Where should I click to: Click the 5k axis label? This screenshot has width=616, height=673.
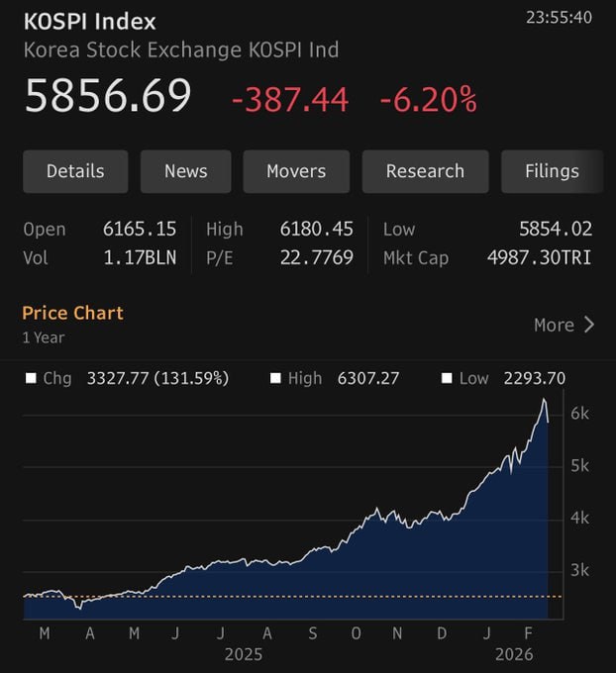[x=580, y=466]
